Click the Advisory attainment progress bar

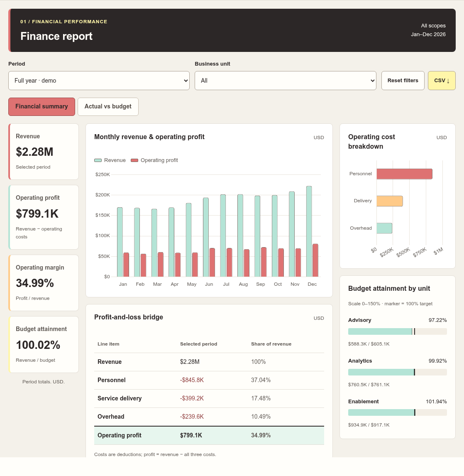click(x=397, y=331)
